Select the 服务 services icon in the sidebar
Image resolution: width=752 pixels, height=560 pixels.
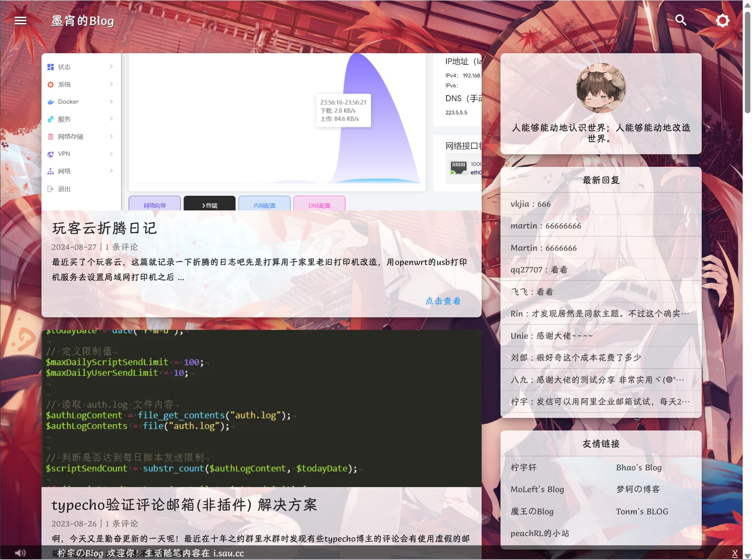(x=50, y=119)
